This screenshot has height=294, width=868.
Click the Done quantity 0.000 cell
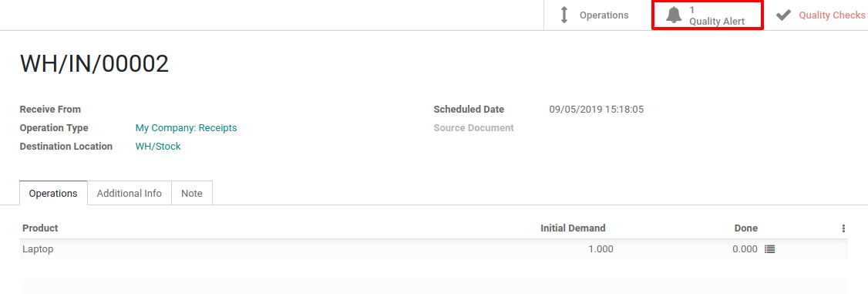[745, 249]
